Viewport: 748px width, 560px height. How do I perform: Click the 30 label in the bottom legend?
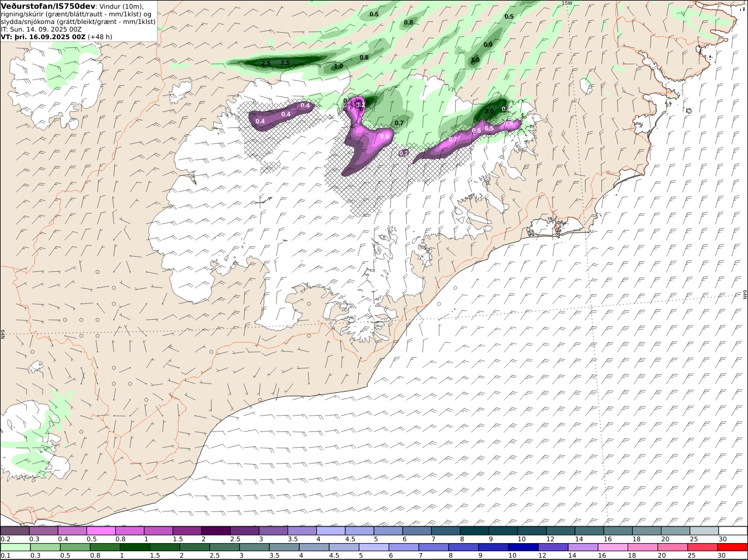(722, 556)
